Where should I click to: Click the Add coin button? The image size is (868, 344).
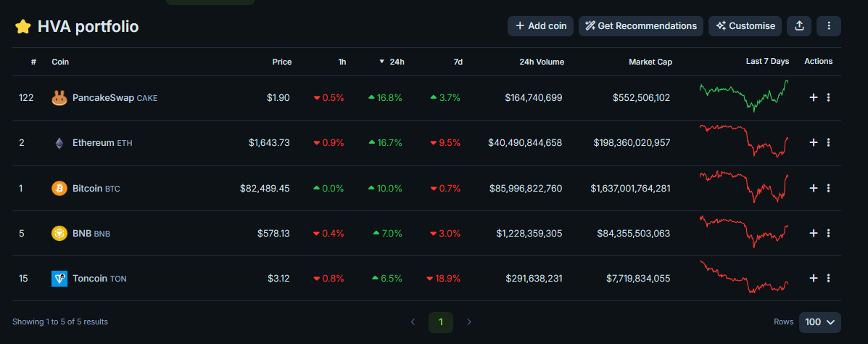click(541, 26)
